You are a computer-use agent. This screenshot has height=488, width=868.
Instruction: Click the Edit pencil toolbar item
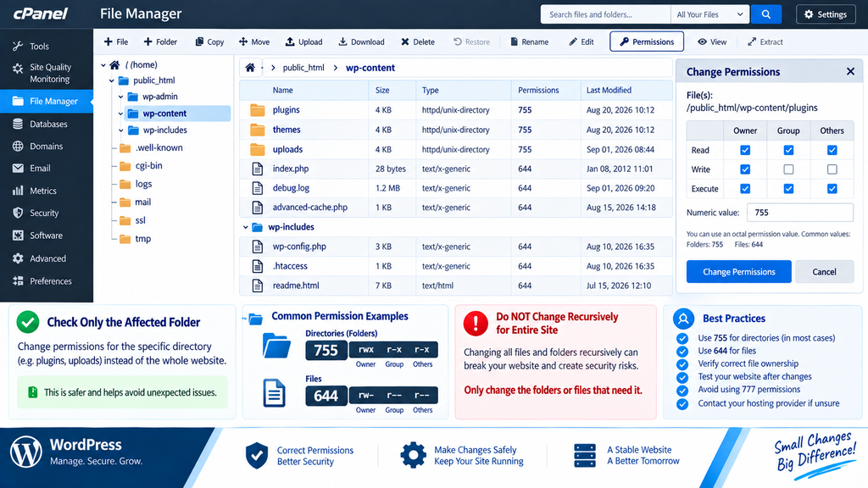(581, 42)
